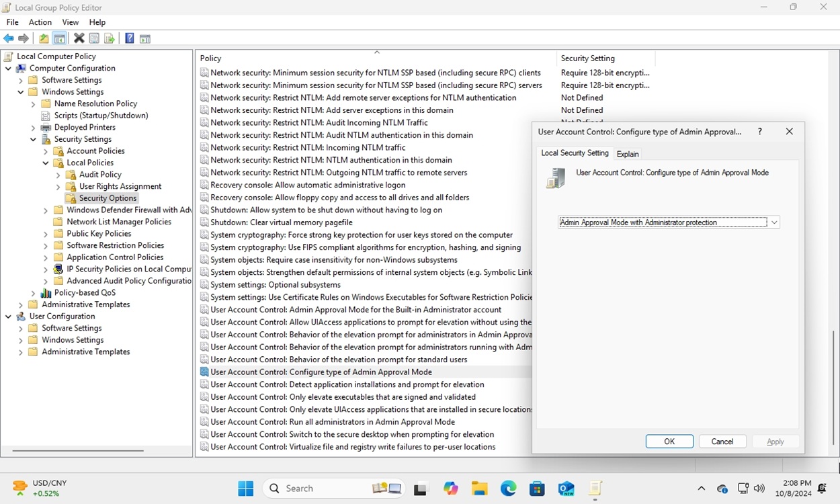Cancel the Admin Approval Mode dialog
Screen dimensions: 840x504
pos(722,441)
